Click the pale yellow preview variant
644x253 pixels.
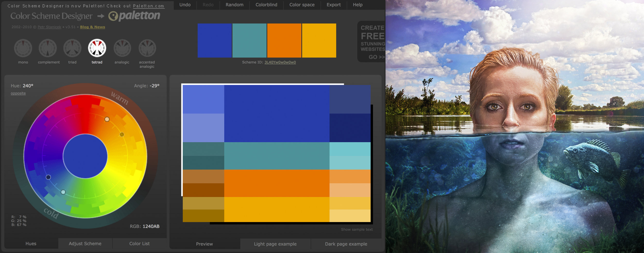coord(350,216)
